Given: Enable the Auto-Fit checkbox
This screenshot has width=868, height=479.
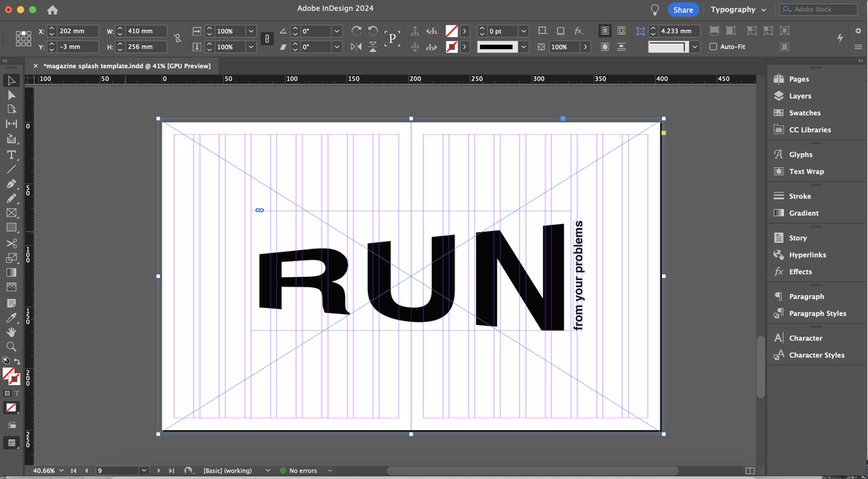Looking at the screenshot, I should (x=713, y=47).
